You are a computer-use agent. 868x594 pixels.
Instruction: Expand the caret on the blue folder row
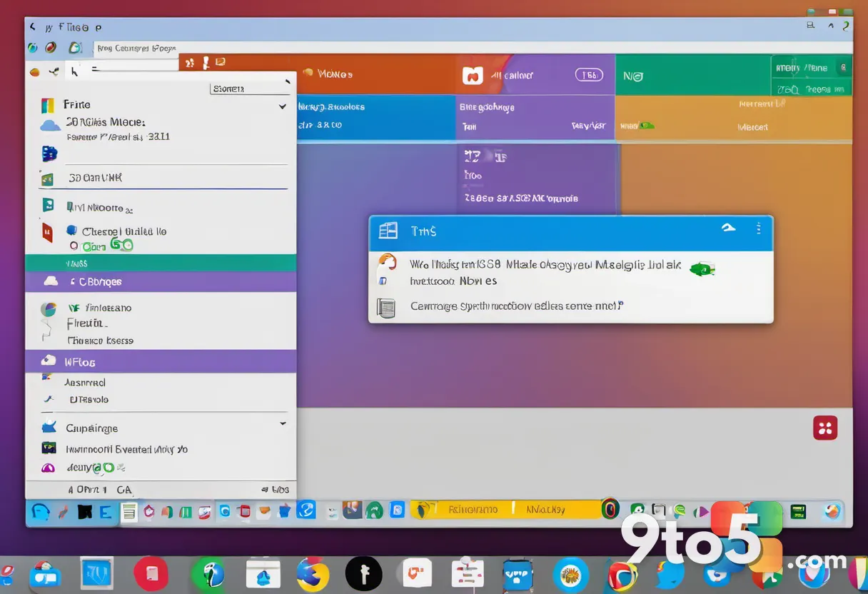(283, 423)
